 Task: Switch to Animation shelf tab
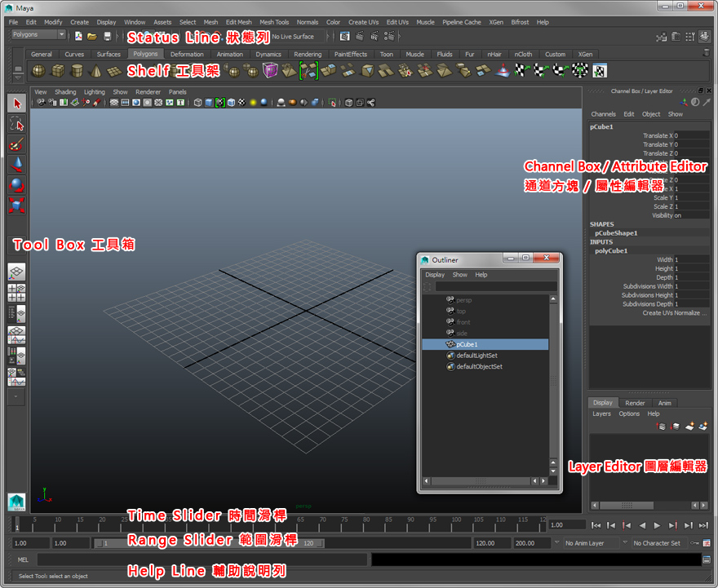coord(230,54)
